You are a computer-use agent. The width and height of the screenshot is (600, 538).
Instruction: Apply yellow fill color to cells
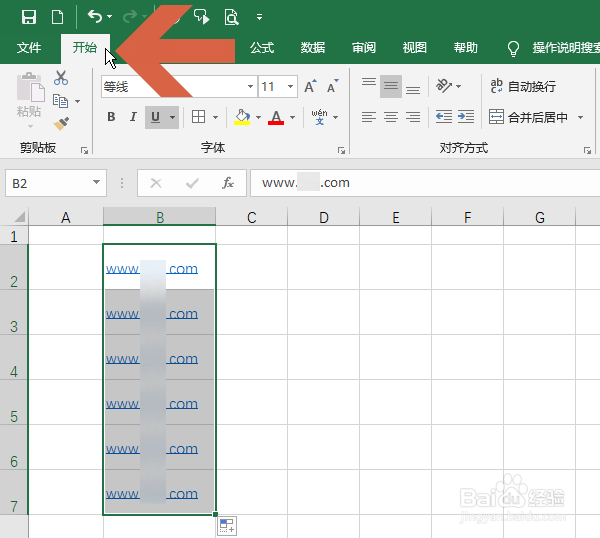(242, 117)
